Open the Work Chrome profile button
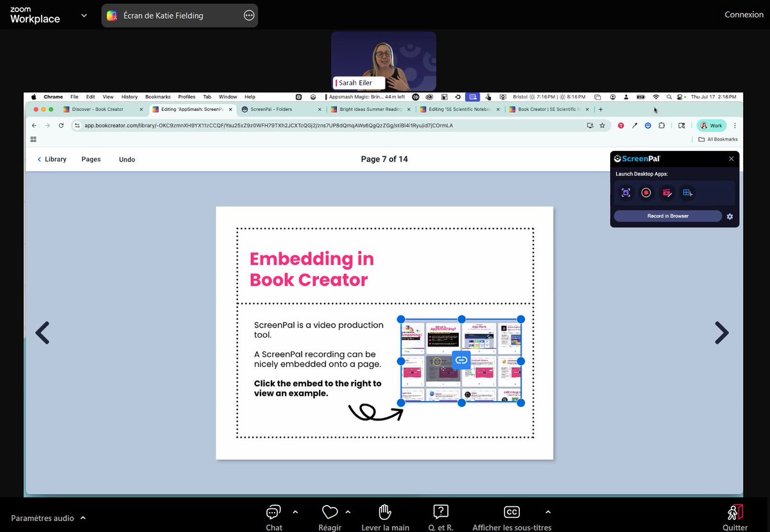 pos(712,125)
